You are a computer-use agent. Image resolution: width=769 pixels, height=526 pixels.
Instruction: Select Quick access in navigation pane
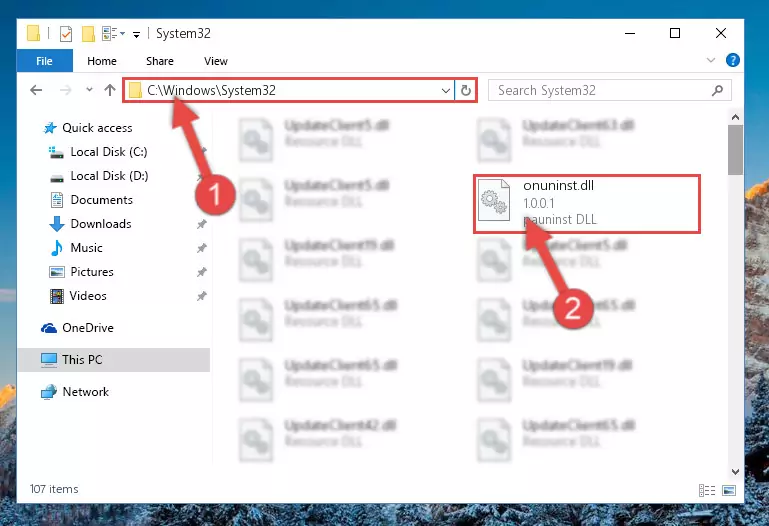[97, 128]
